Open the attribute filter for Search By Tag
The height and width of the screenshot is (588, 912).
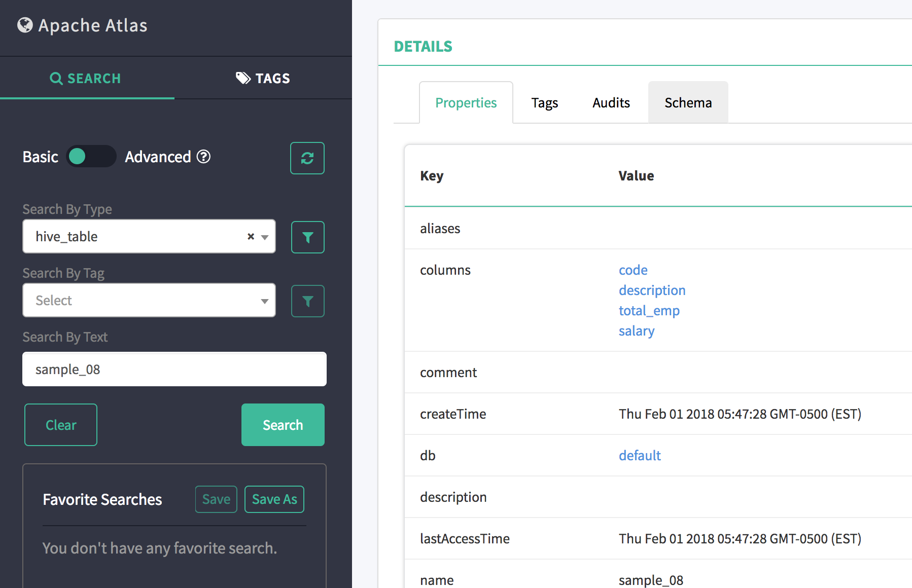[308, 301]
